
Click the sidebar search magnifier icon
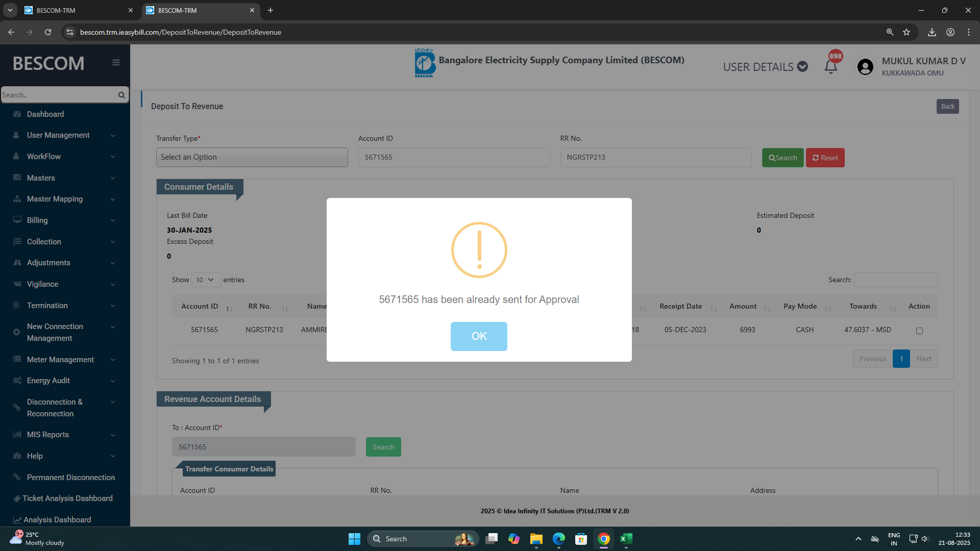pos(121,95)
